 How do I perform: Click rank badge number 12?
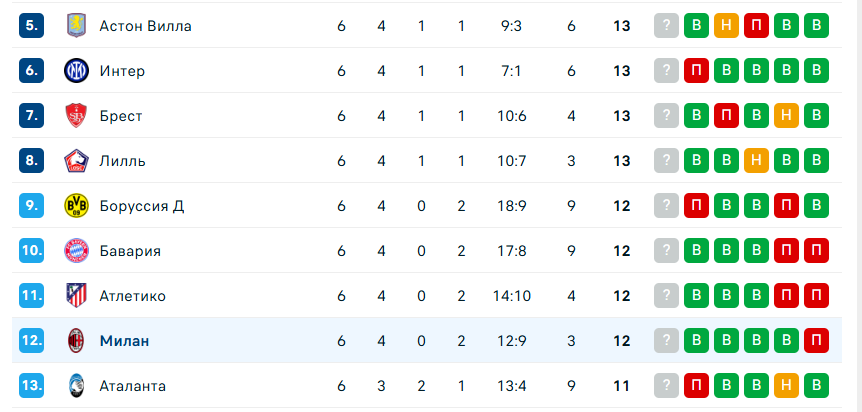(32, 341)
